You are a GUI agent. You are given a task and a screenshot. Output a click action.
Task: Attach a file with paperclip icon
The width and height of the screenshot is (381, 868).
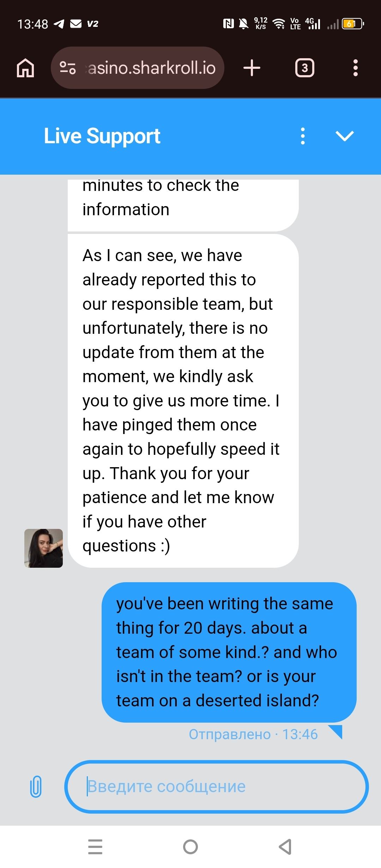click(x=36, y=786)
